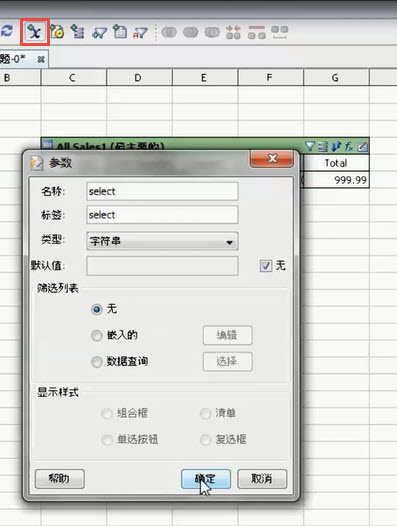Viewport: 397px width, 526px height.
Task: Open the 类型 dropdown showing 字符串
Action: click(x=162, y=241)
